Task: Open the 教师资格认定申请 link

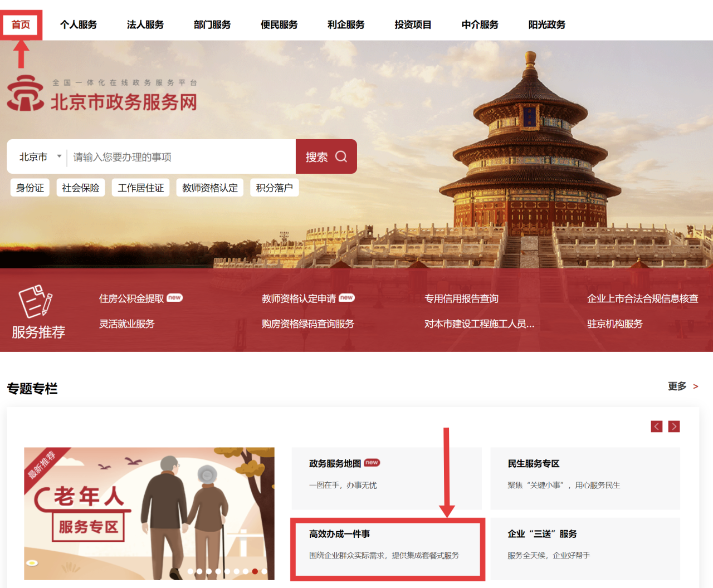Action: pyautogui.click(x=299, y=298)
